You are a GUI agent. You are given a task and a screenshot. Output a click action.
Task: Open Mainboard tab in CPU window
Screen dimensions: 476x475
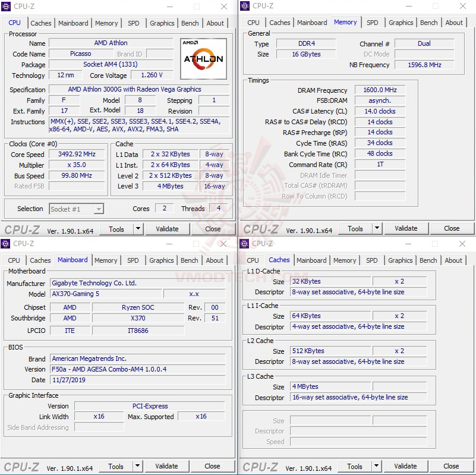tap(73, 23)
